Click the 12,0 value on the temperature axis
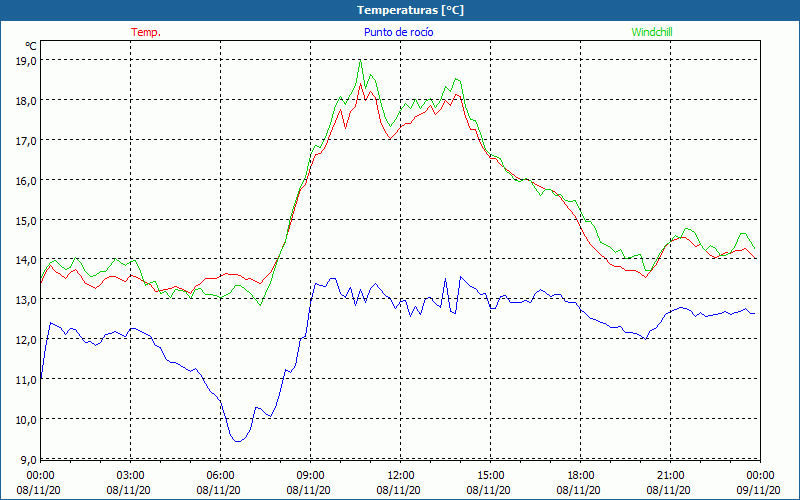Screen dimensions: 800x500 pyautogui.click(x=26, y=340)
